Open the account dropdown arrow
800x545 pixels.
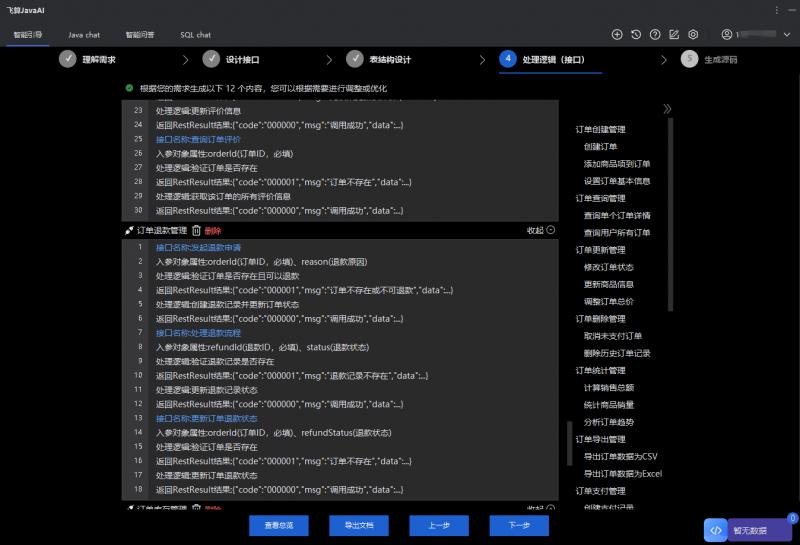click(x=786, y=35)
